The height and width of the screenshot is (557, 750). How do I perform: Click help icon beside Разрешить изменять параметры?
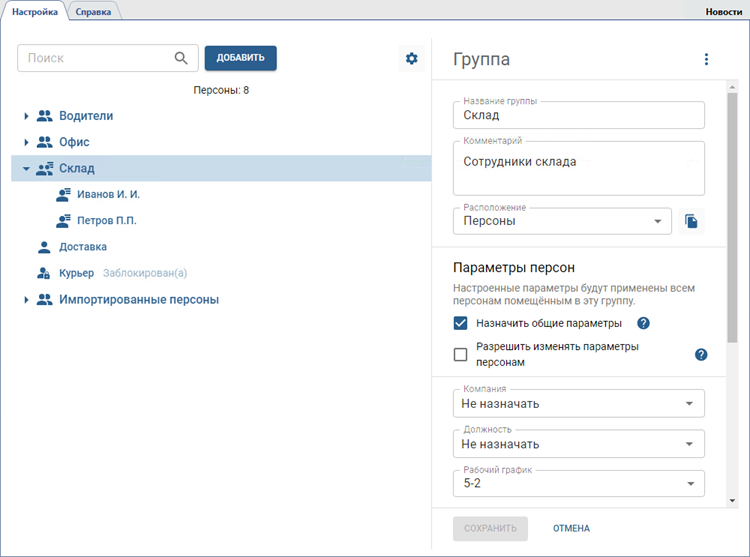point(701,354)
